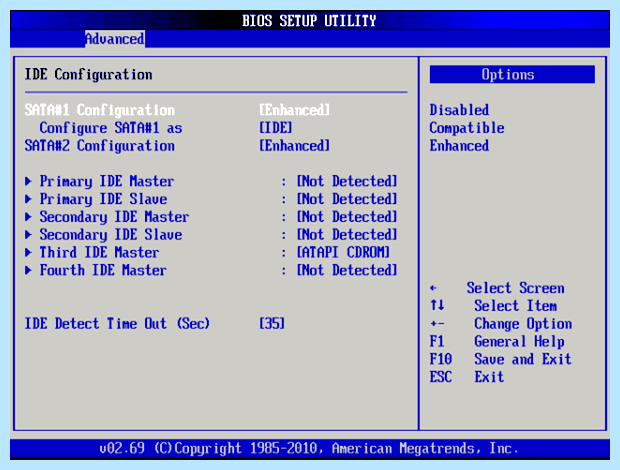This screenshot has width=620, height=470.
Task: Open Secondary IDE Master submenu
Action: point(114,217)
